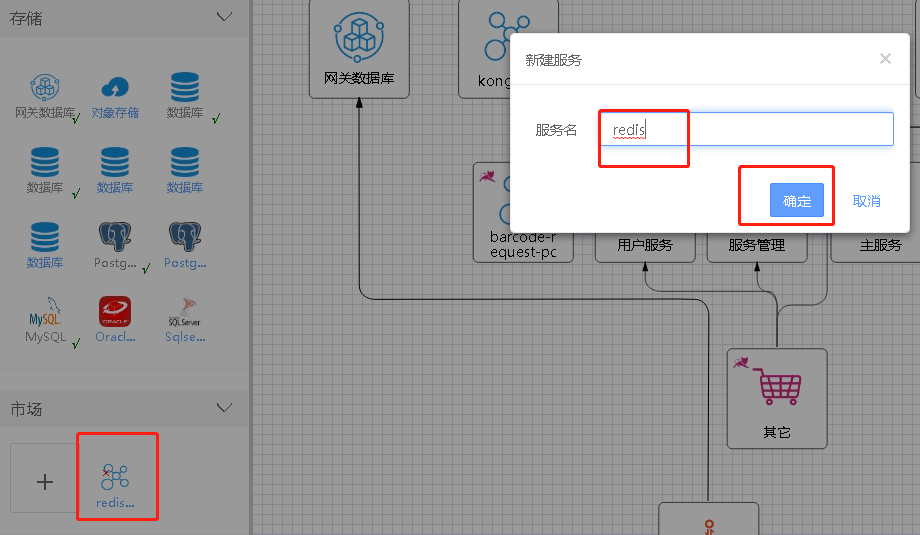Collapse the 存储 section chevron
The height and width of the screenshot is (535, 920).
point(224,17)
